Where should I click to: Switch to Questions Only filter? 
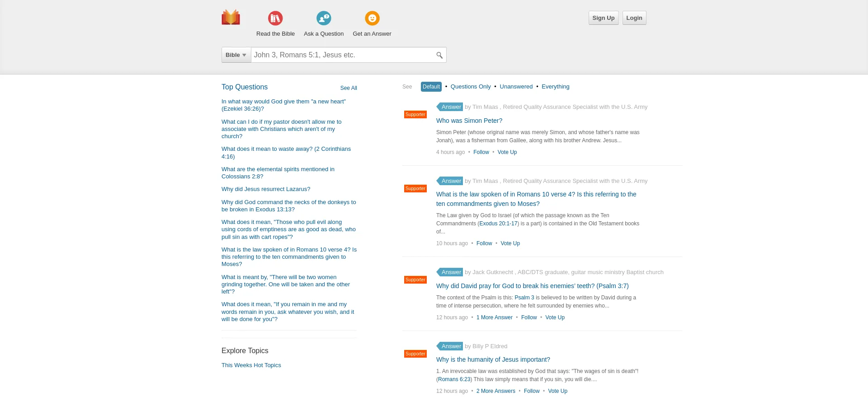pyautogui.click(x=471, y=87)
